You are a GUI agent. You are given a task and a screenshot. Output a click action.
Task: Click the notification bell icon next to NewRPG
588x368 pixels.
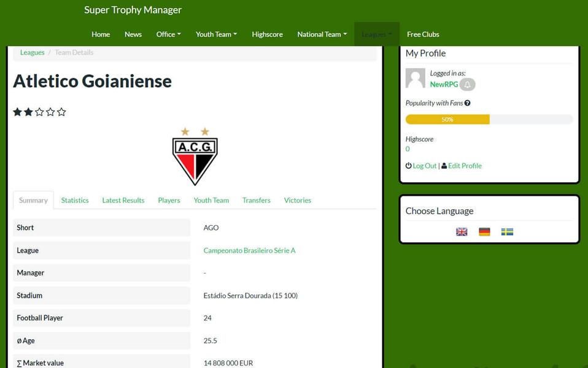pos(467,84)
